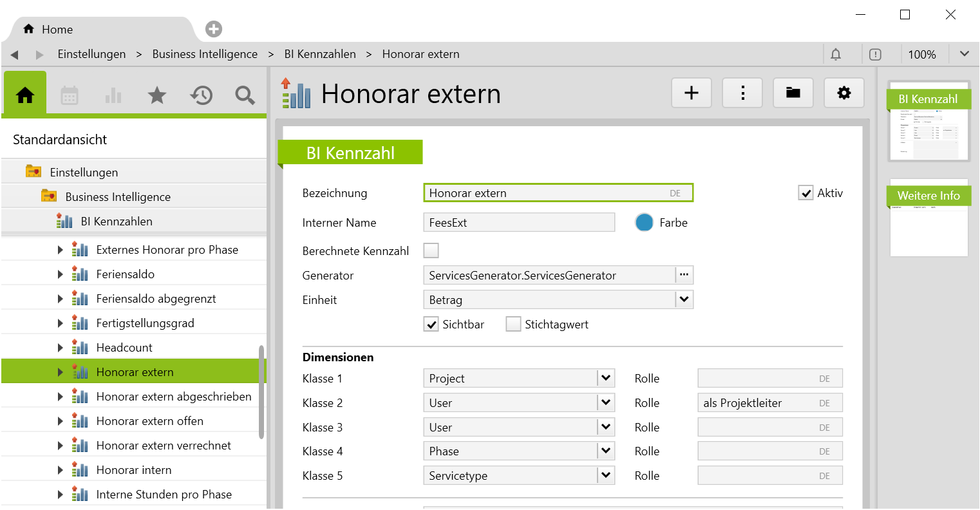
Task: Enable the Berechnete Kennzahl checkbox
Action: (431, 250)
